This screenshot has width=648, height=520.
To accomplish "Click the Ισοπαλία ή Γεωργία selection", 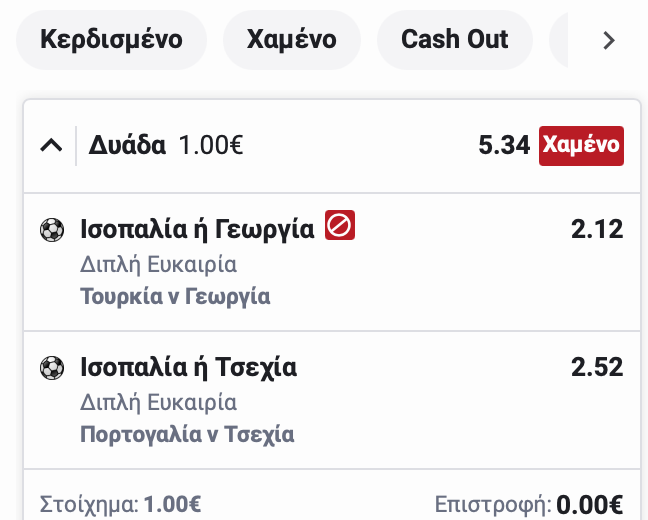I will point(198,229).
